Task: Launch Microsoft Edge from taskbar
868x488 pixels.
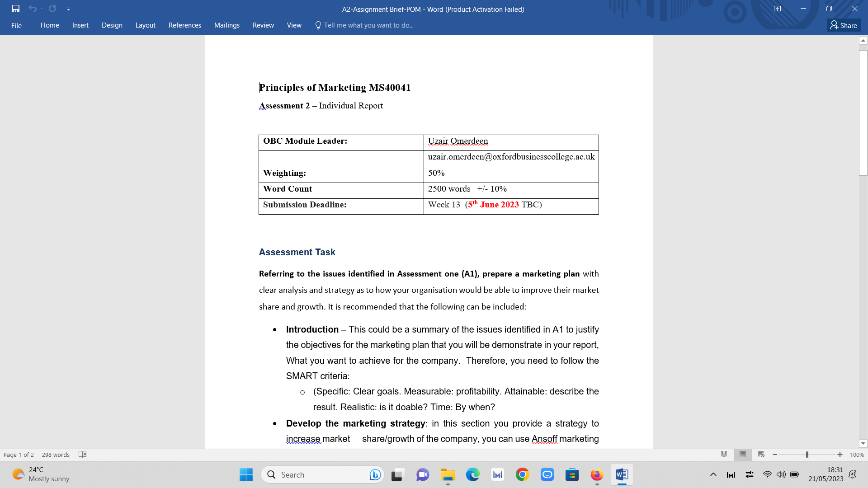Action: 473,474
